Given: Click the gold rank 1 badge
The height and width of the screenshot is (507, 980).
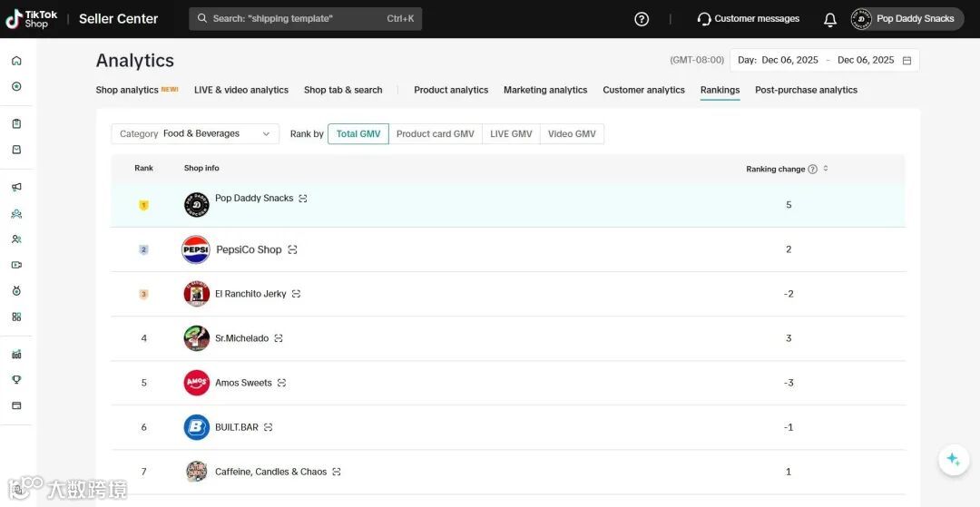Looking at the screenshot, I should 143,205.
